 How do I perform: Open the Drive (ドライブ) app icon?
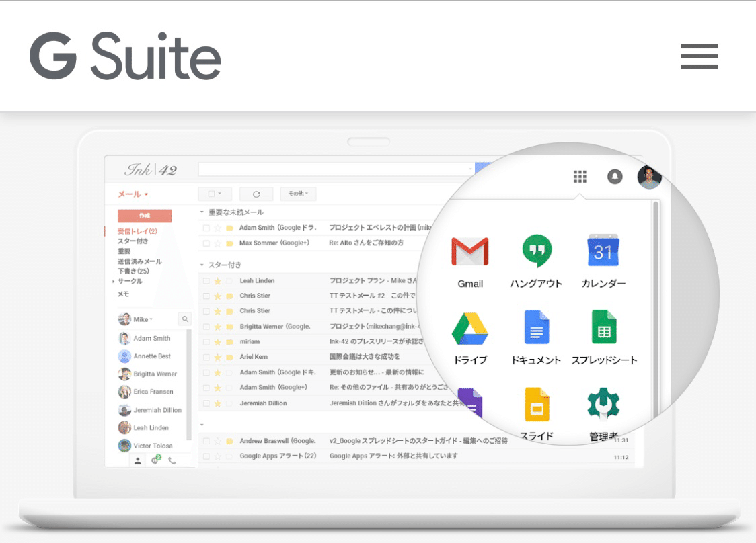(x=470, y=329)
